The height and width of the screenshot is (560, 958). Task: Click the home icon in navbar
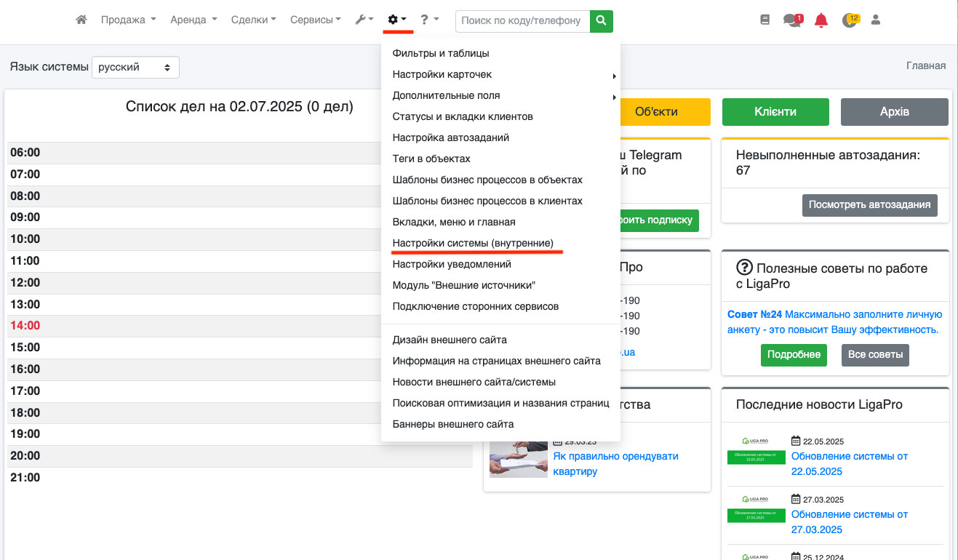(x=81, y=20)
